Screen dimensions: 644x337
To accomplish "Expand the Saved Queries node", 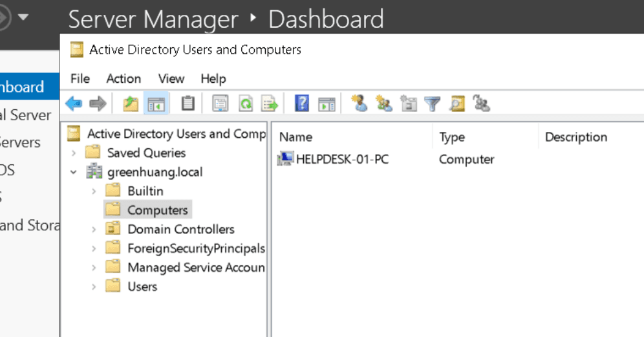I will (74, 153).
